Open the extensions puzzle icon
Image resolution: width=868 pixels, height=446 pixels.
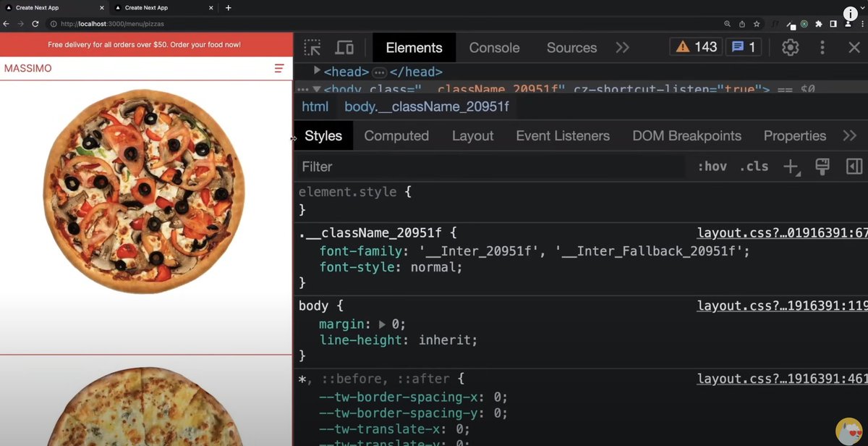818,24
